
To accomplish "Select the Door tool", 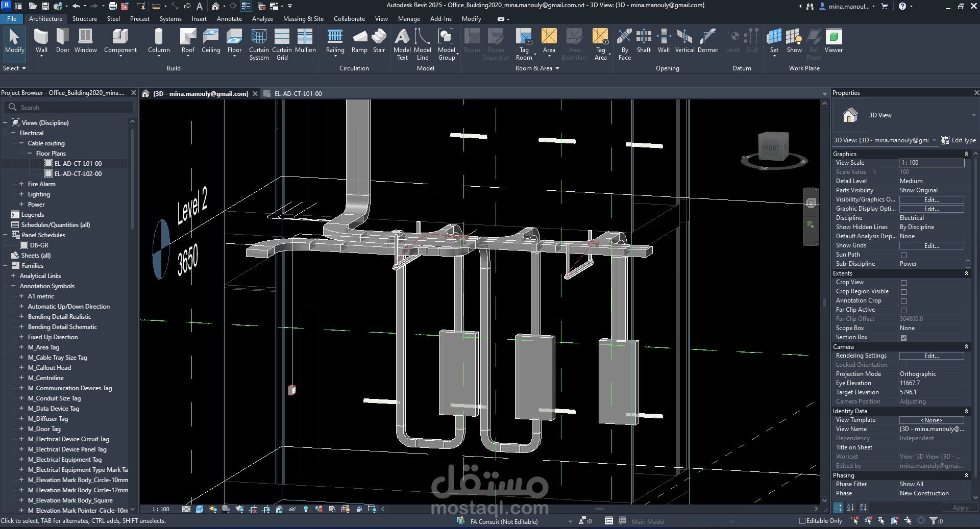I will coord(63,41).
